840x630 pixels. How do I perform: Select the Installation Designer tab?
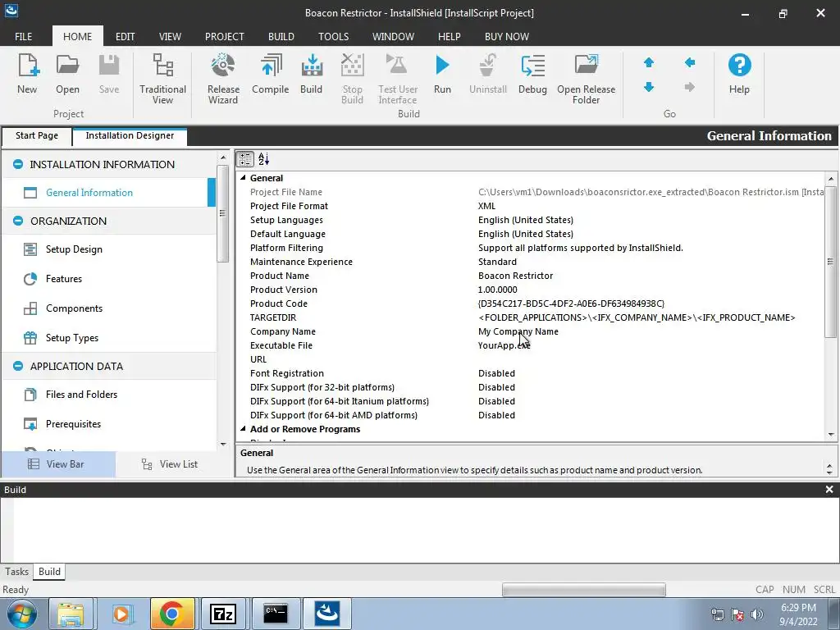point(130,136)
